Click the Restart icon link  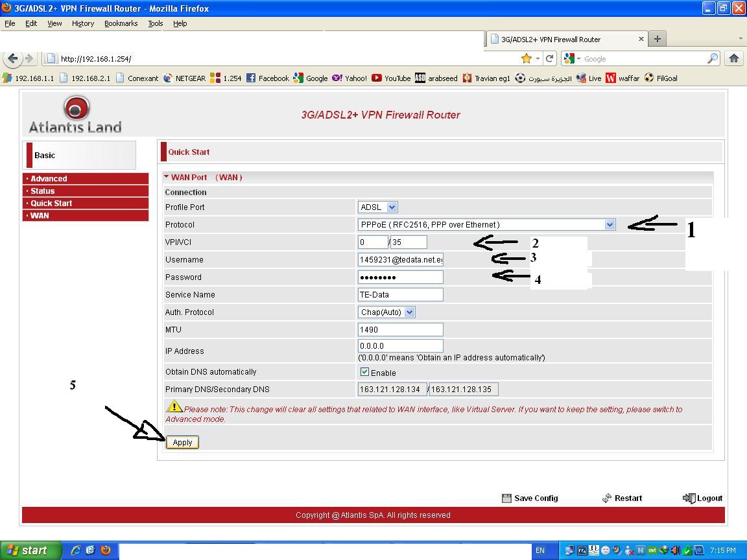[x=622, y=498]
